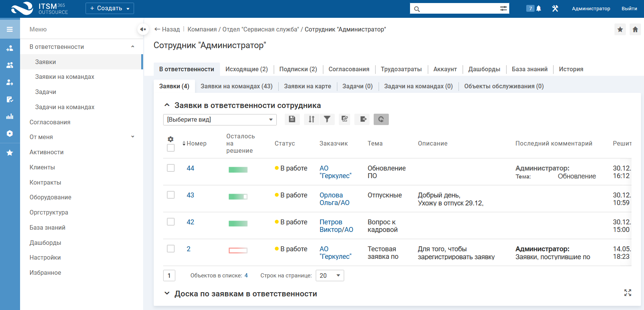This screenshot has height=310, width=644.
Task: Open Настройки in side menu
Action: pyautogui.click(x=45, y=257)
